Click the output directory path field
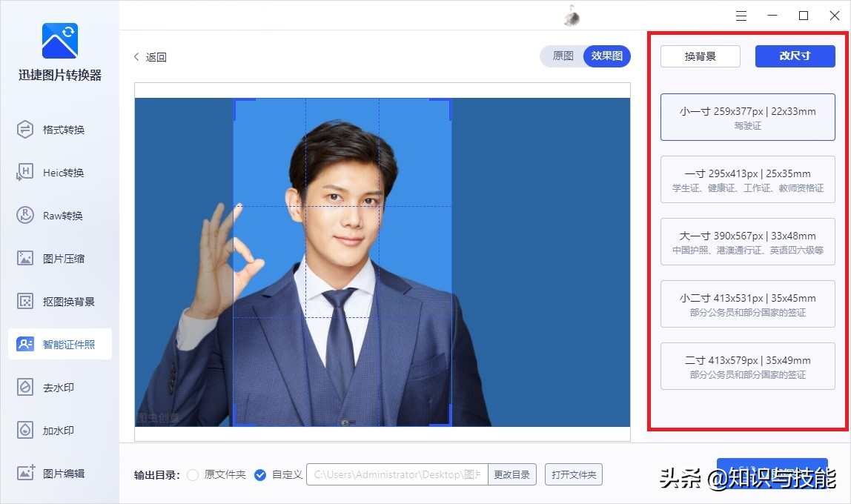This screenshot has height=504, width=851. point(397,474)
